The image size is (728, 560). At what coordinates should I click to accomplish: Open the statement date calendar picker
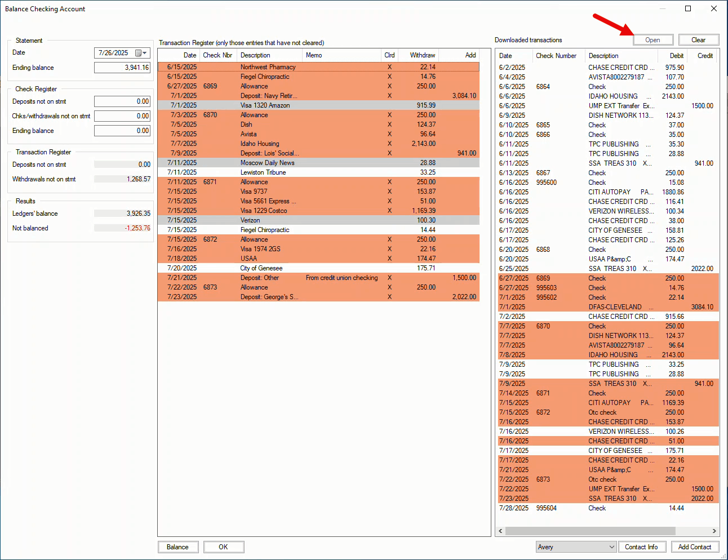pyautogui.click(x=141, y=53)
